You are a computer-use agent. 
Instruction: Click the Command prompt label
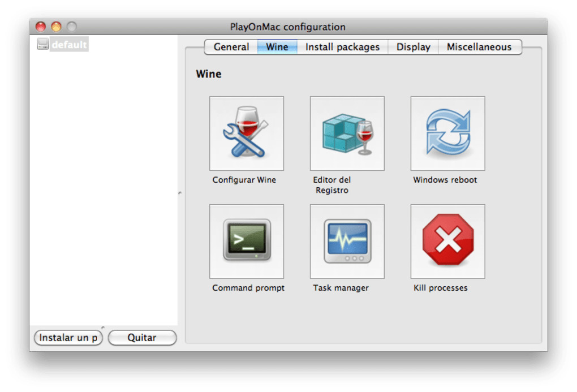[x=248, y=288]
